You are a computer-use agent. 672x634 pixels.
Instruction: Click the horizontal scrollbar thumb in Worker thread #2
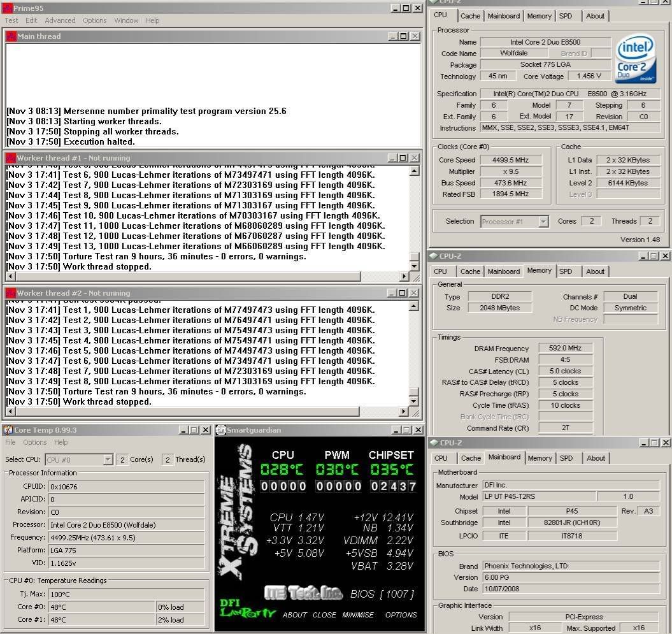(x=187, y=412)
